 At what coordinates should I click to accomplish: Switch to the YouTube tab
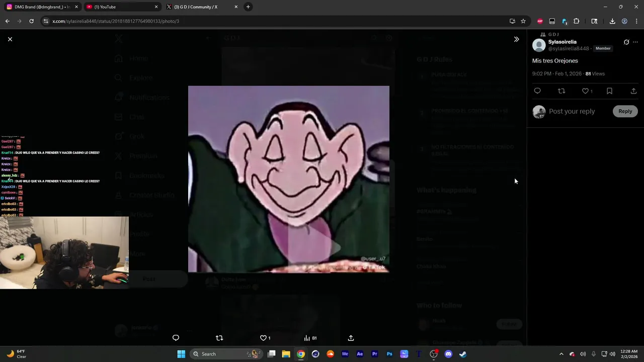point(122,7)
